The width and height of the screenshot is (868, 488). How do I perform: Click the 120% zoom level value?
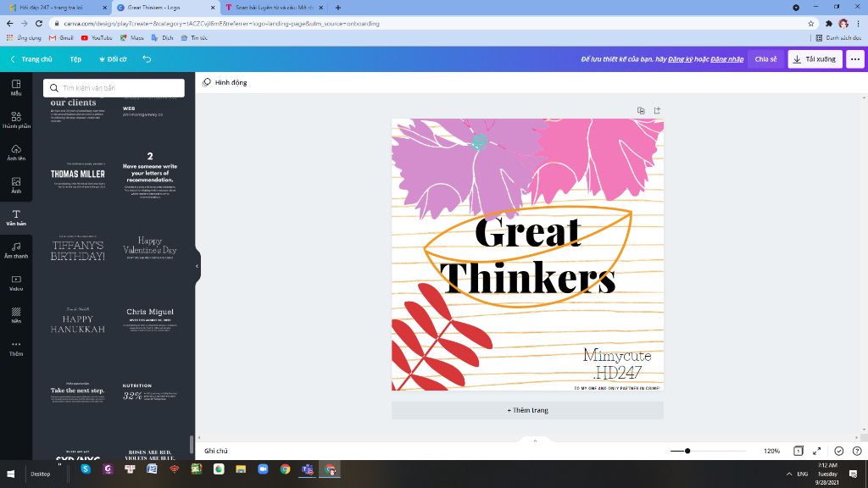click(771, 451)
